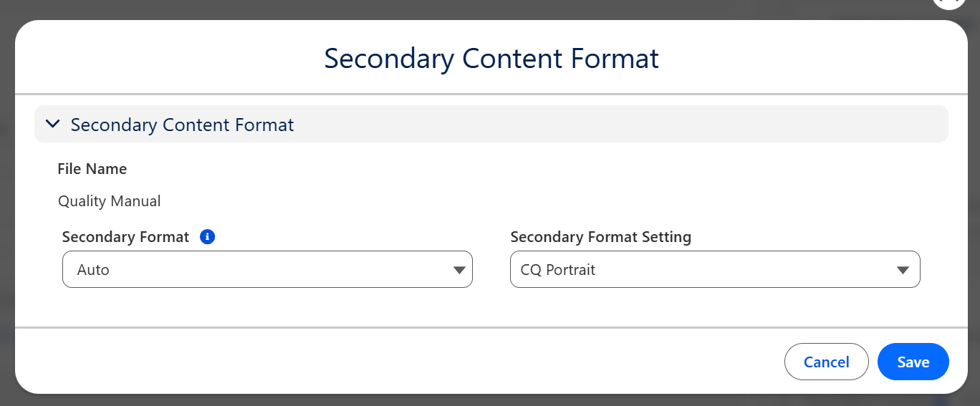Click the Secondary Format Setting field label
This screenshot has width=980, height=406.
point(600,237)
